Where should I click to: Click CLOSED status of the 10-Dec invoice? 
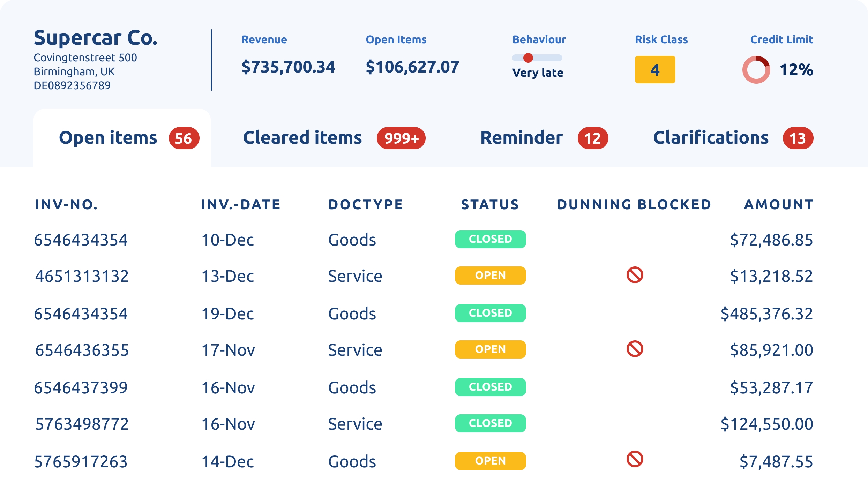[490, 239]
